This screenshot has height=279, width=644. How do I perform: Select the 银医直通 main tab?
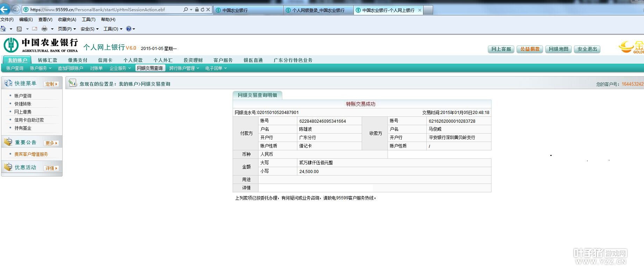coord(253,60)
